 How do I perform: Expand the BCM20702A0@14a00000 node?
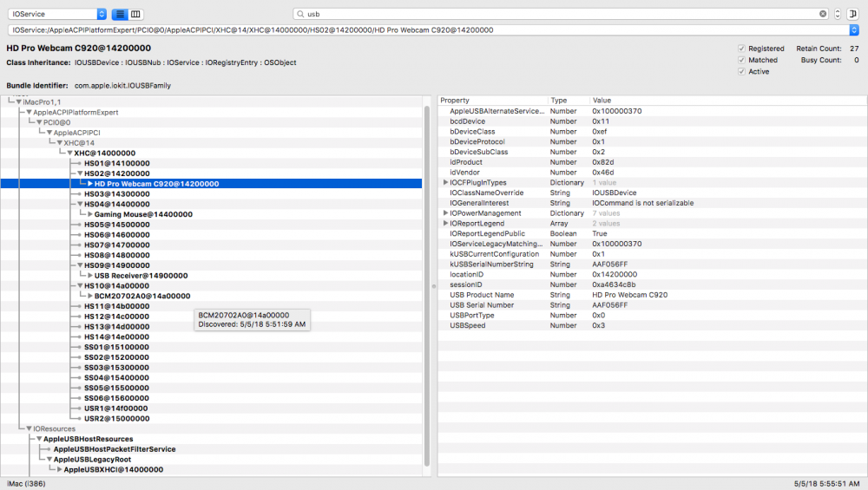[x=89, y=296]
